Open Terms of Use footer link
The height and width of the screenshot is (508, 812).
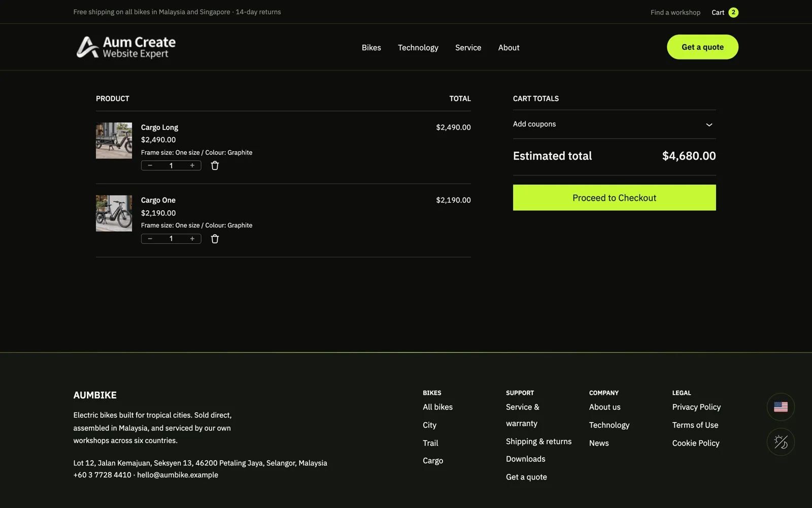pyautogui.click(x=695, y=425)
